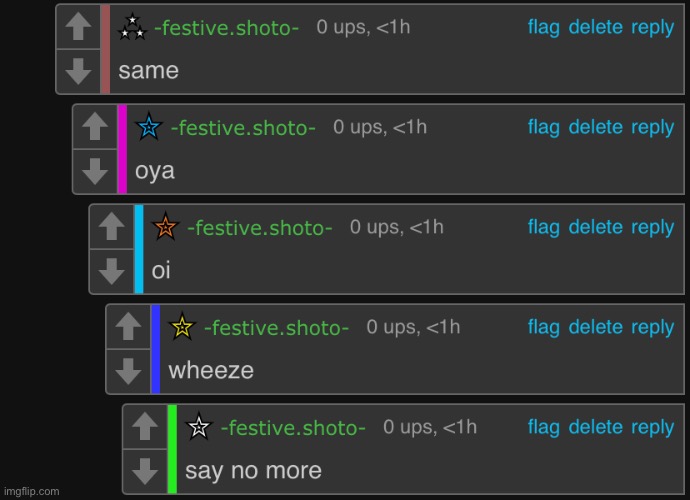Click the triple-star icon on "same" comment
The image size is (690, 500).
pos(132,27)
